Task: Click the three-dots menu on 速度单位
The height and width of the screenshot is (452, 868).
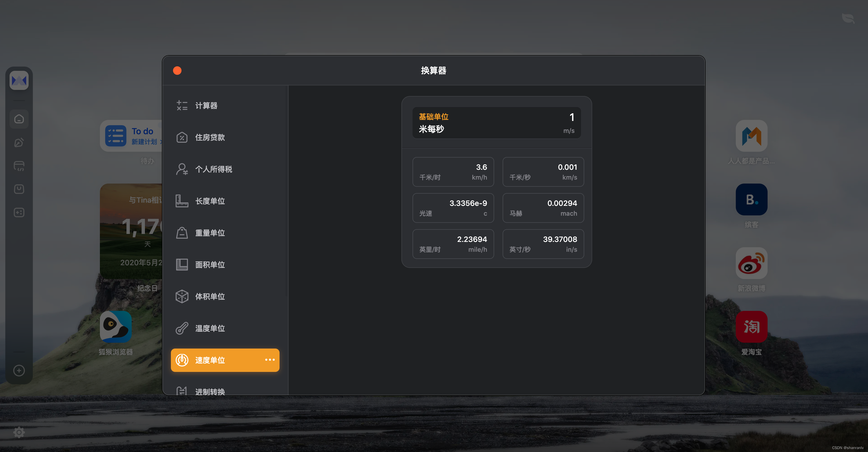Action: (x=269, y=360)
